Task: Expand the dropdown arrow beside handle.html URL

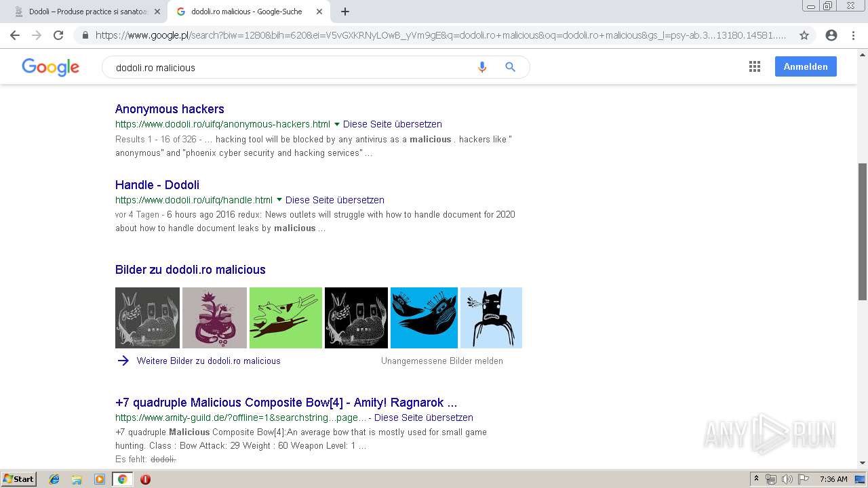Action: click(279, 200)
